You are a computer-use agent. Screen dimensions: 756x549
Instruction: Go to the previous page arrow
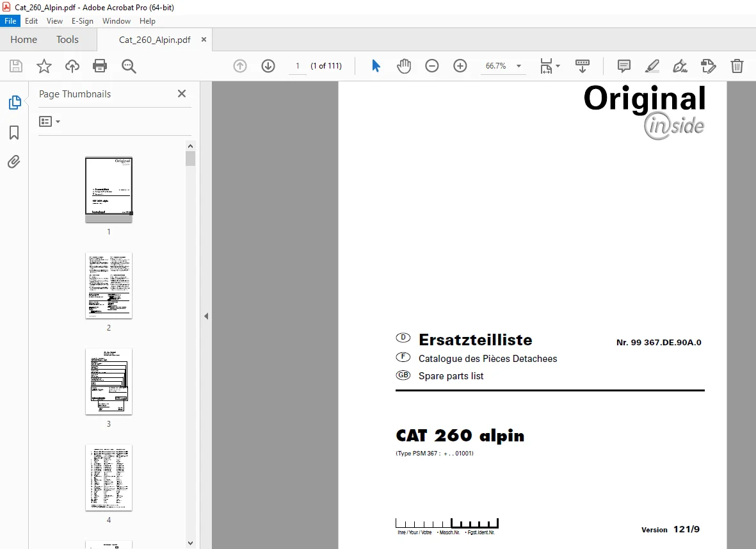click(x=240, y=66)
